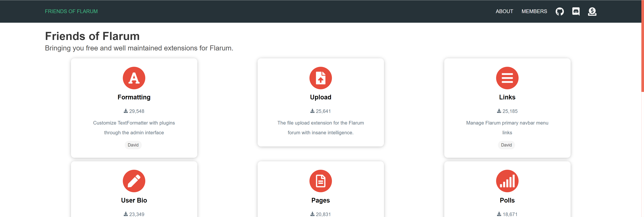The width and height of the screenshot is (644, 217).
Task: Open the Polls extension title
Action: pos(507,200)
